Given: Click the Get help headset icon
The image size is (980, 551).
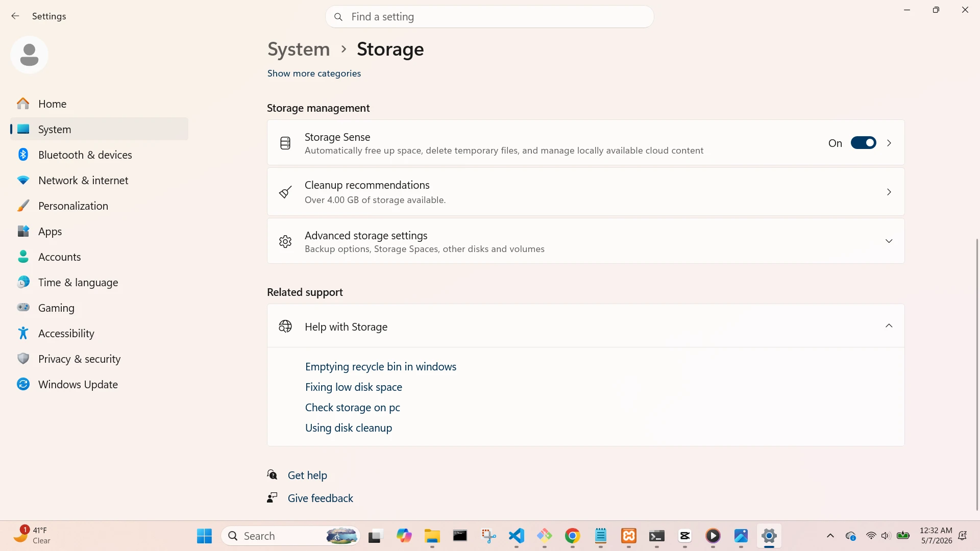Looking at the screenshot, I should pyautogui.click(x=273, y=475).
